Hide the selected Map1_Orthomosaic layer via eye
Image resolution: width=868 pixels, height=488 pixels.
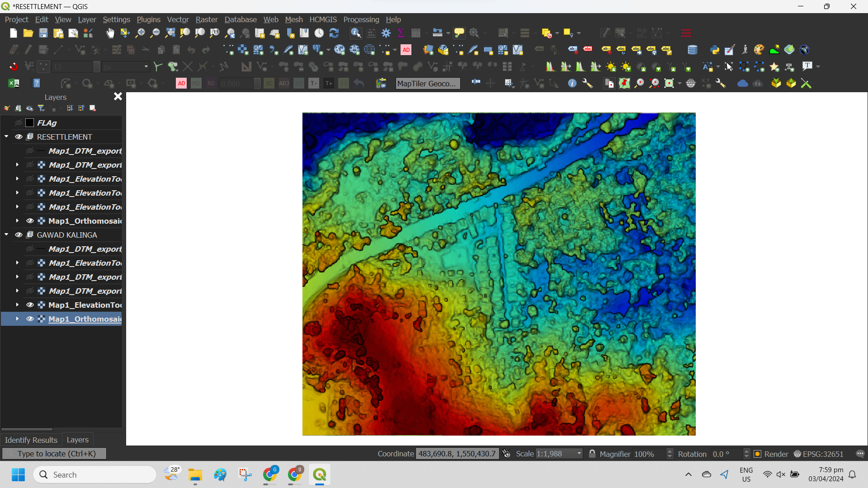pyautogui.click(x=30, y=319)
